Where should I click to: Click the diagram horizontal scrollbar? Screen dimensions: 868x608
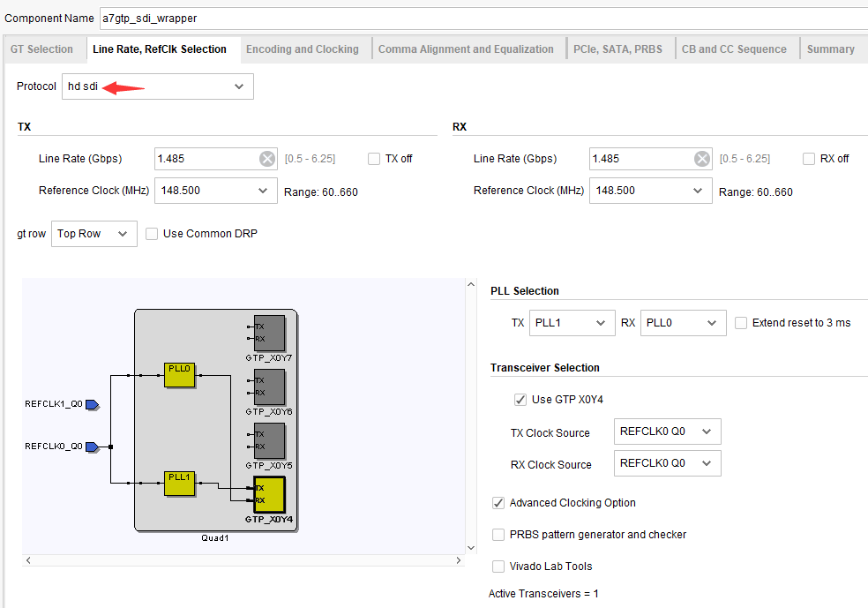pyautogui.click(x=243, y=560)
